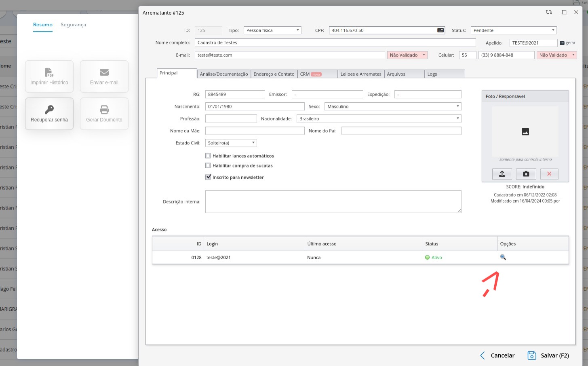
Task: Expand the Estado Civil dropdown
Action: 231,143
